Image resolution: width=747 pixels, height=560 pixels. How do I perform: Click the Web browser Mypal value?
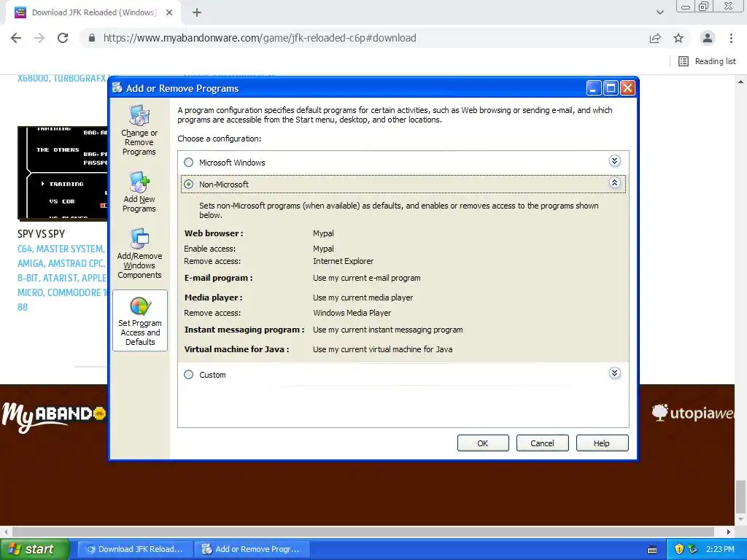[x=323, y=233]
